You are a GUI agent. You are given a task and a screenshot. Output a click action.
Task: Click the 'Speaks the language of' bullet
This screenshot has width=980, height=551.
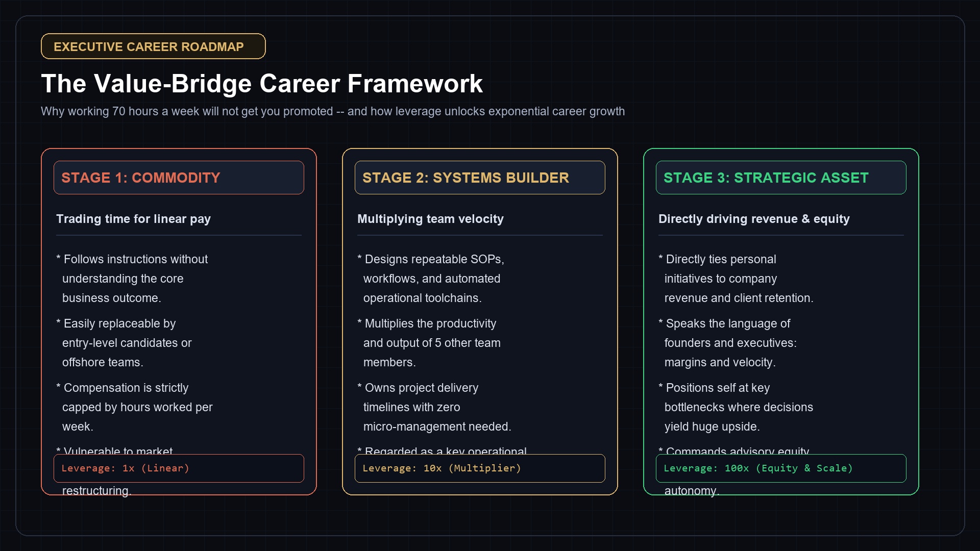click(727, 343)
